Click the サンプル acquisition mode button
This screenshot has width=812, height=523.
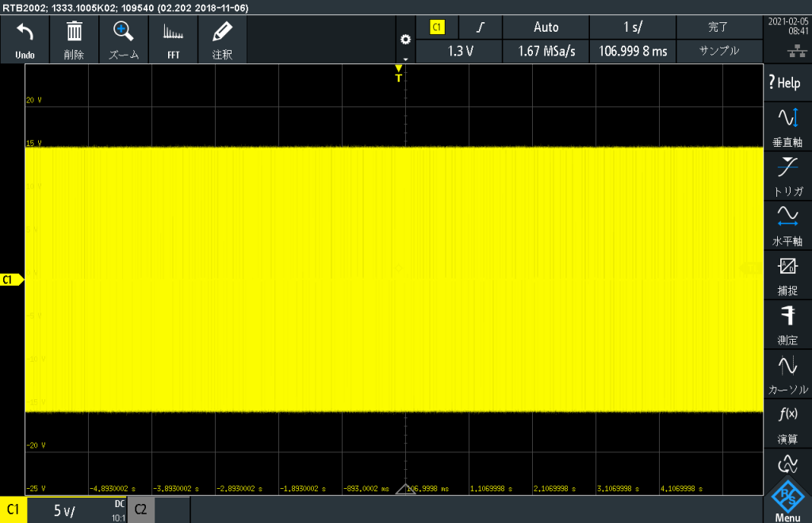(718, 51)
